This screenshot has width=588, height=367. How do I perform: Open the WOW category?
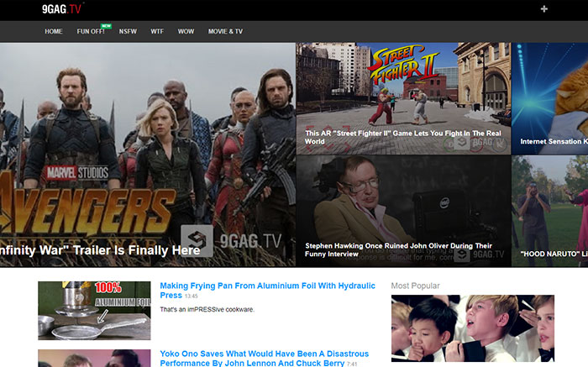click(x=186, y=31)
